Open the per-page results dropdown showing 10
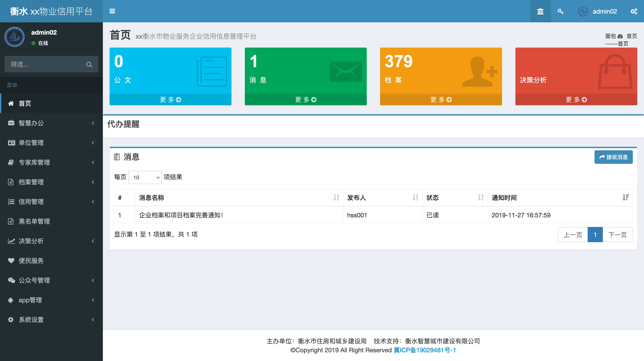Screen dimensions: 644x361 pyautogui.click(x=145, y=177)
